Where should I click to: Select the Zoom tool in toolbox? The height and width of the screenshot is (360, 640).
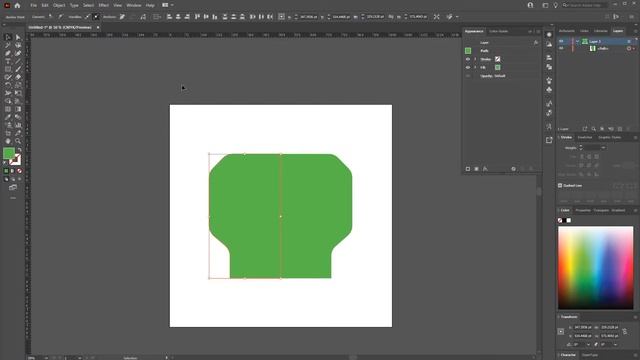[18, 141]
